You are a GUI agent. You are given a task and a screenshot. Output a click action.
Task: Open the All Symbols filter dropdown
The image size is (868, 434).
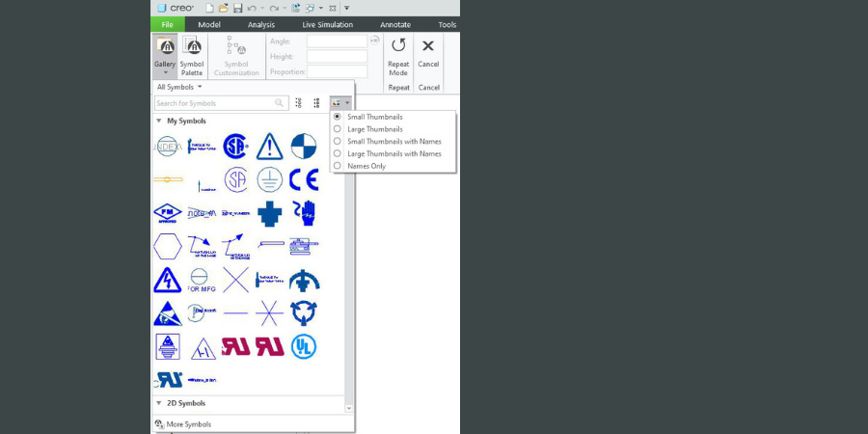(x=179, y=87)
